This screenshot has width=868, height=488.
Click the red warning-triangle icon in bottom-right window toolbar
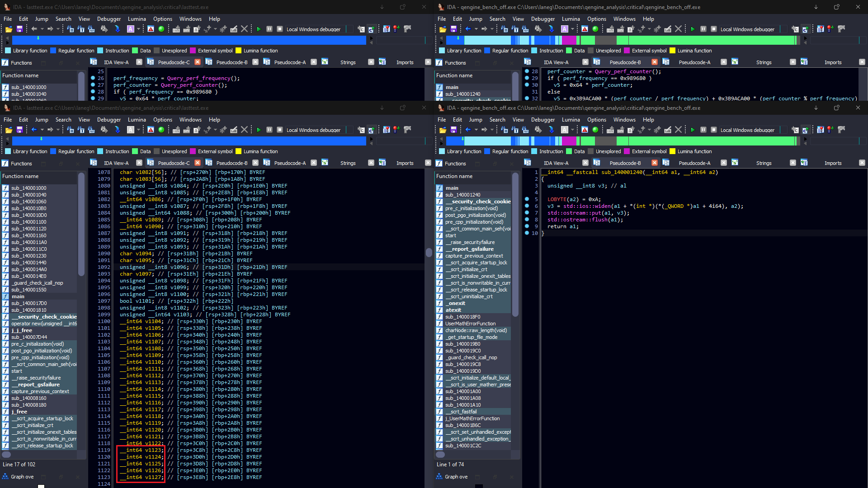[585, 130]
